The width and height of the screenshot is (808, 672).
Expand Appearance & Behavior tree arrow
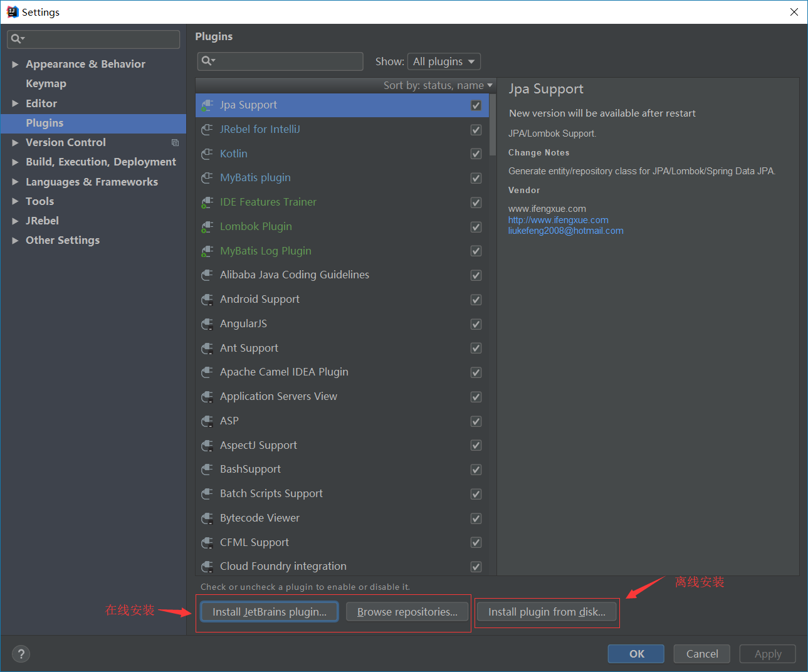[15, 65]
